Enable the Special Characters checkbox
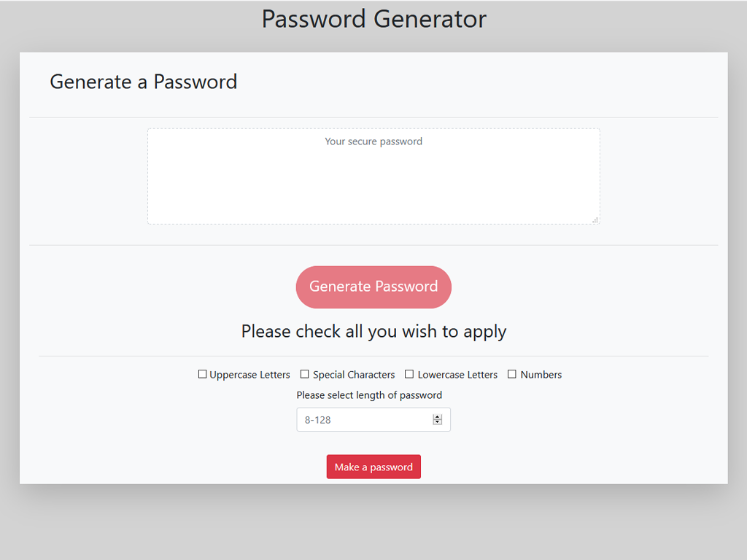The height and width of the screenshot is (560, 747). [x=305, y=374]
